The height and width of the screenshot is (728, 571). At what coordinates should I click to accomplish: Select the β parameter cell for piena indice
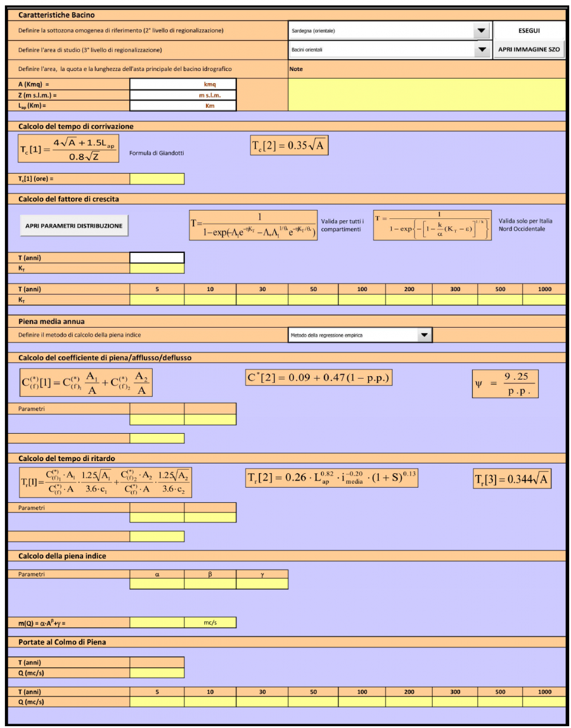[x=210, y=584]
